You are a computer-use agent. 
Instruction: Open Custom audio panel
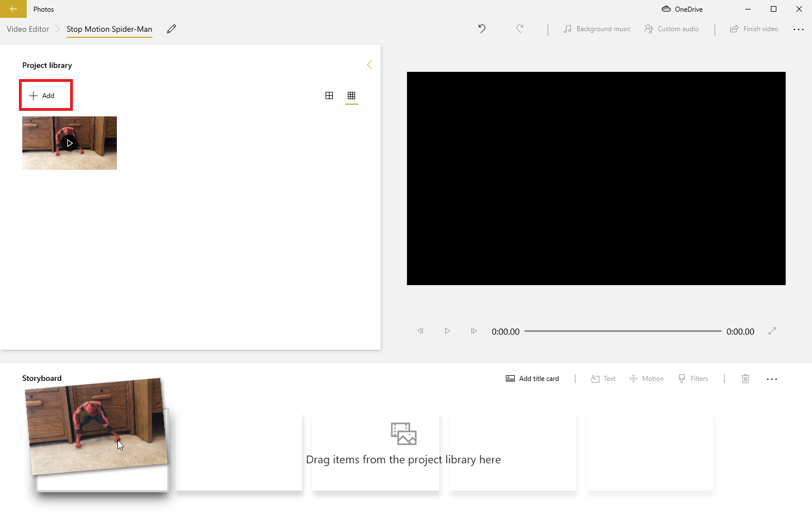pos(671,29)
